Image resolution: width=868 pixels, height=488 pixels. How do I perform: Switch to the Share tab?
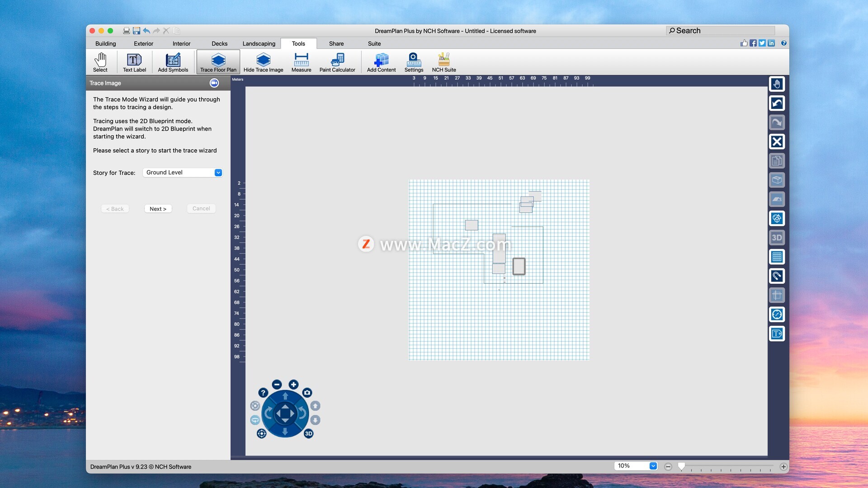(x=336, y=44)
